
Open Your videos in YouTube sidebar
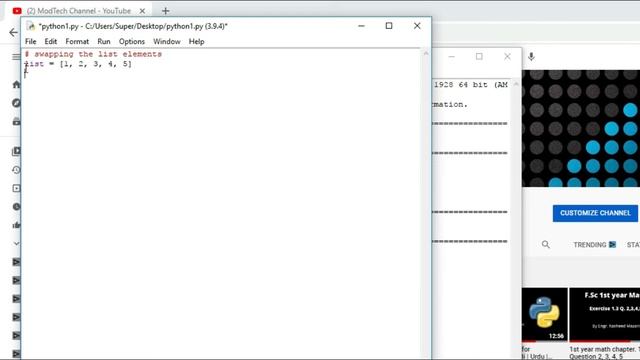(x=16, y=188)
